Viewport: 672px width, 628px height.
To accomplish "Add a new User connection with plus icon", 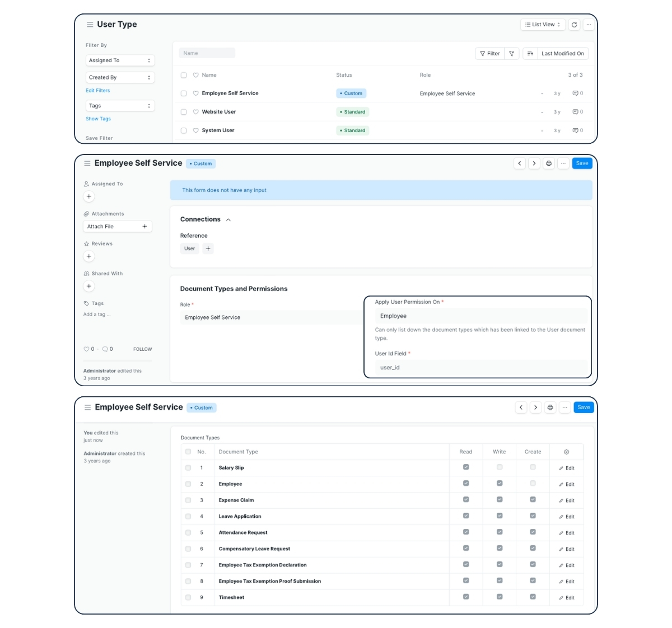I will [x=208, y=249].
